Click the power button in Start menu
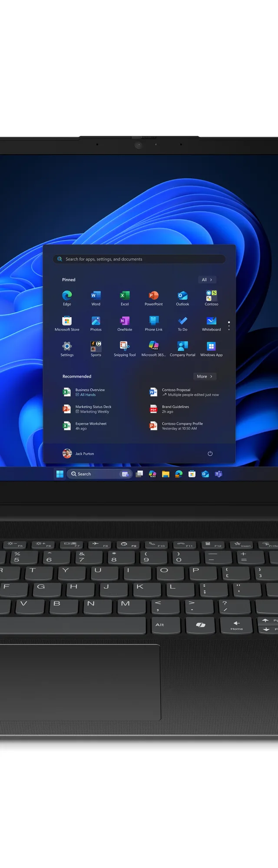 pyautogui.click(x=210, y=454)
